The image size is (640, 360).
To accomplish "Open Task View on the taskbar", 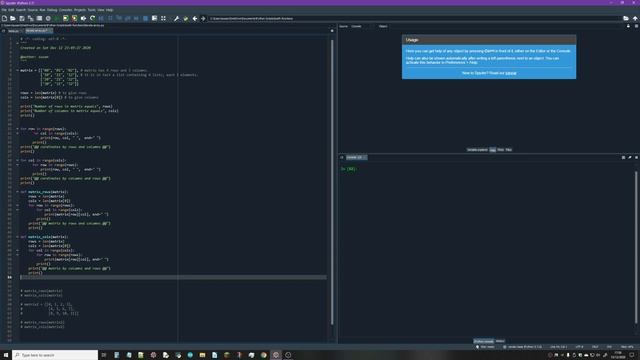I will [104, 355].
